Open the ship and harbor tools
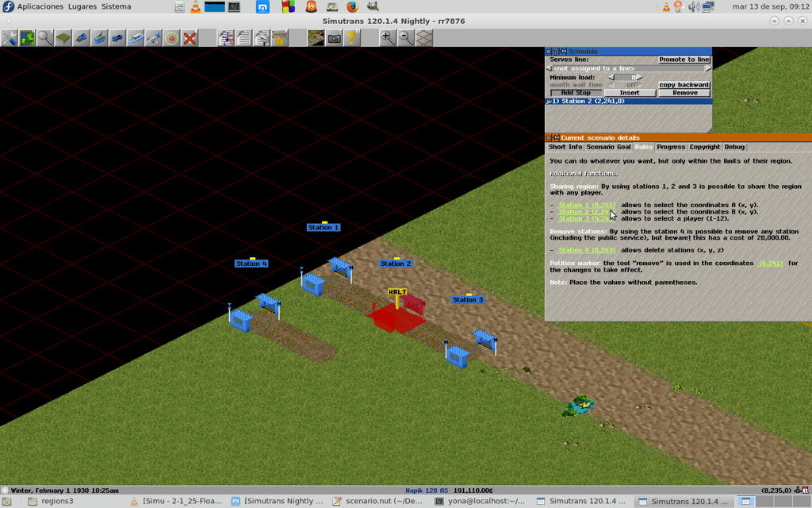Viewport: 812px width, 508px height. pyautogui.click(x=136, y=38)
